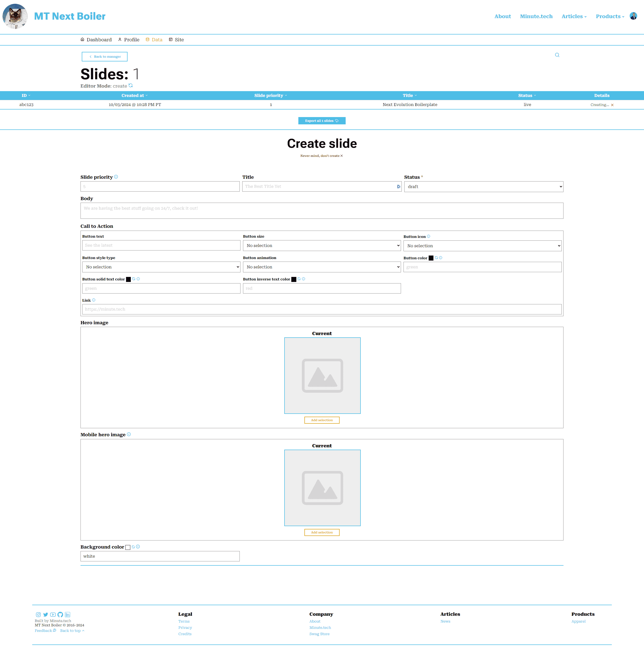Open the Swag Store footer link
Screen dimensions: 644x650
point(319,634)
